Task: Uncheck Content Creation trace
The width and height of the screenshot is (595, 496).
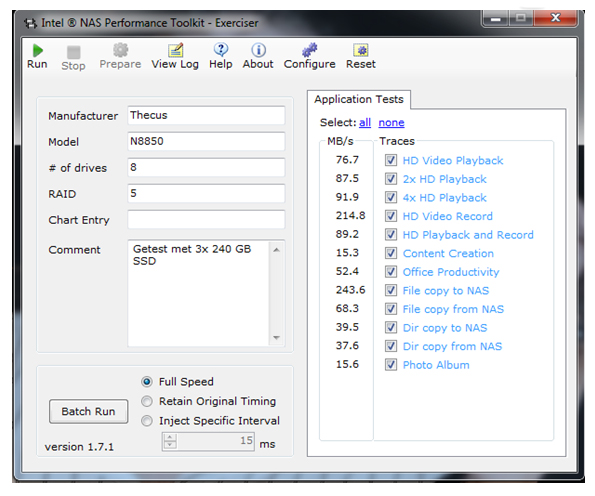Action: (x=391, y=253)
